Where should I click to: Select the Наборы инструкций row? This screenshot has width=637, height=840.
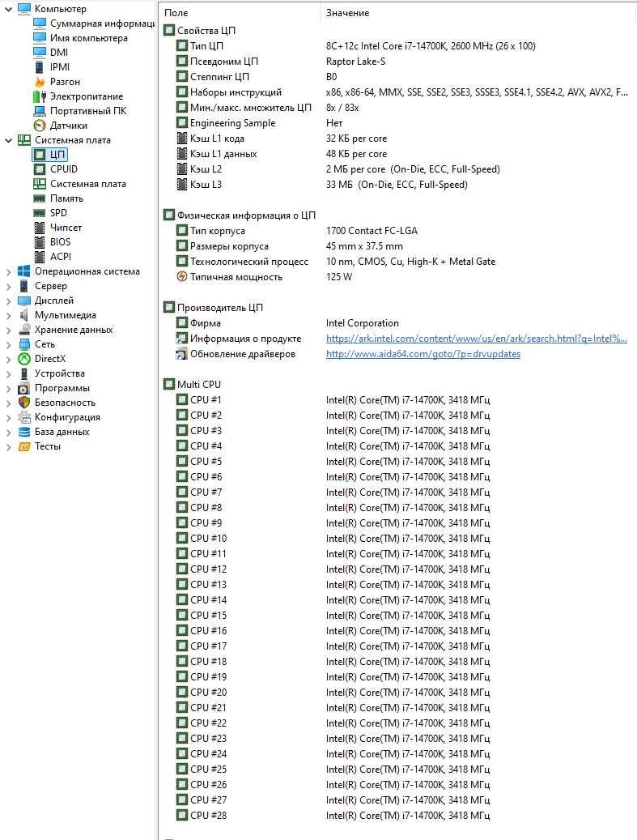pyautogui.click(x=399, y=92)
